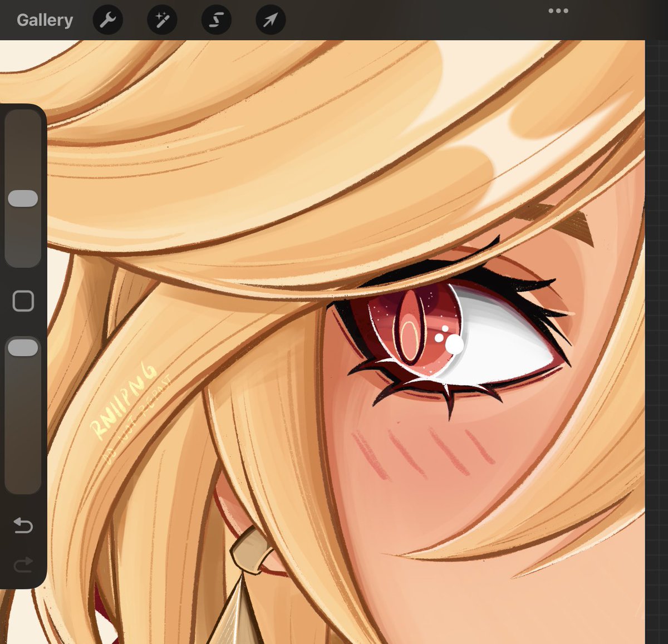The height and width of the screenshot is (644, 668).
Task: Redo the last undone action
Action: click(x=23, y=565)
